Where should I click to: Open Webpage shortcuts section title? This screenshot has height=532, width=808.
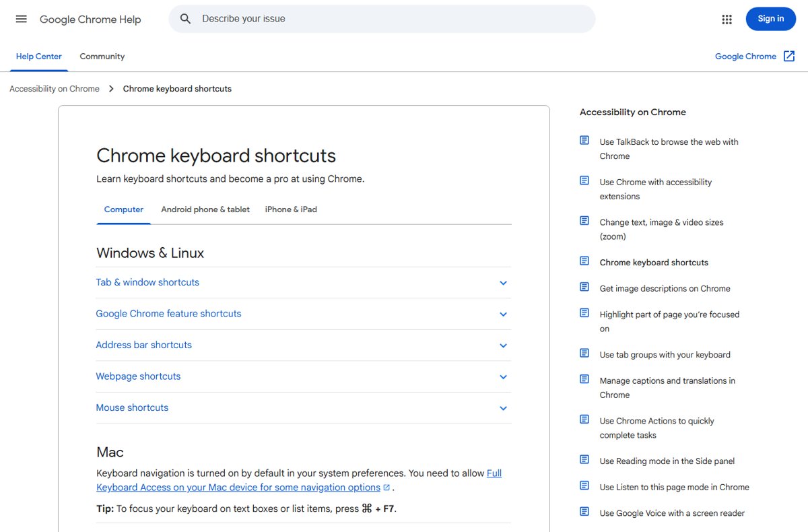point(138,376)
